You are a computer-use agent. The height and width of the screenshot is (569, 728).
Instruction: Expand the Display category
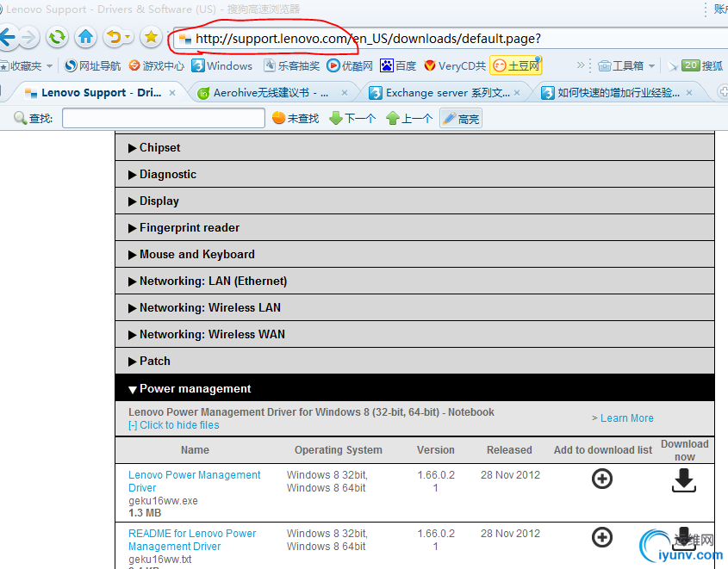(x=414, y=201)
